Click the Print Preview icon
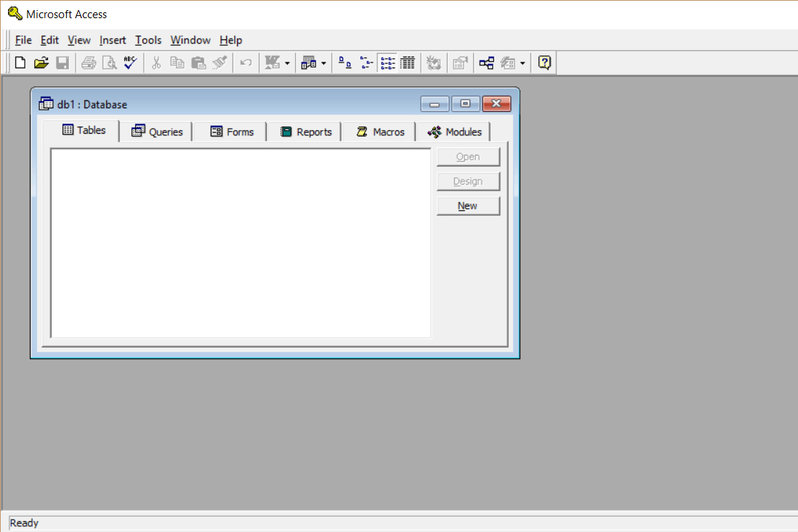 [x=110, y=63]
